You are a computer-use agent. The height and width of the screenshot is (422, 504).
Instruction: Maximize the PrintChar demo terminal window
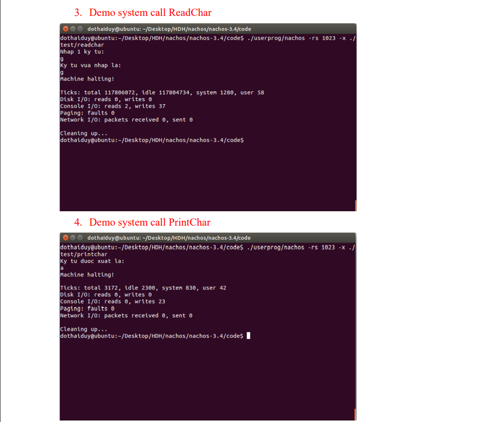click(x=80, y=238)
